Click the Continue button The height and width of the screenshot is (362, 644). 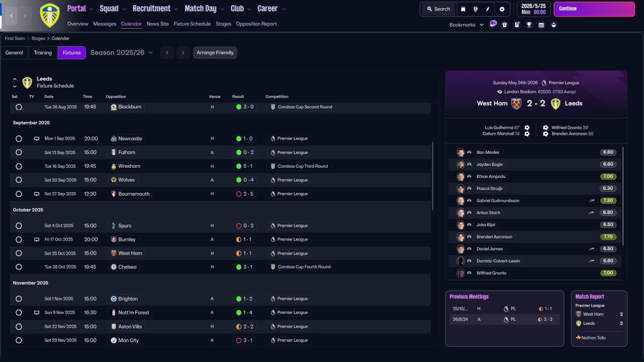[x=594, y=9]
